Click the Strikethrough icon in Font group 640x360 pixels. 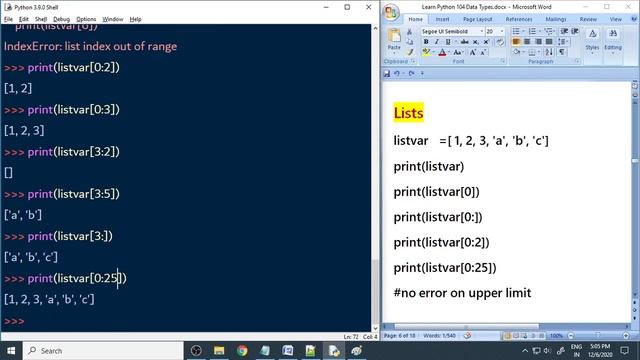point(464,42)
